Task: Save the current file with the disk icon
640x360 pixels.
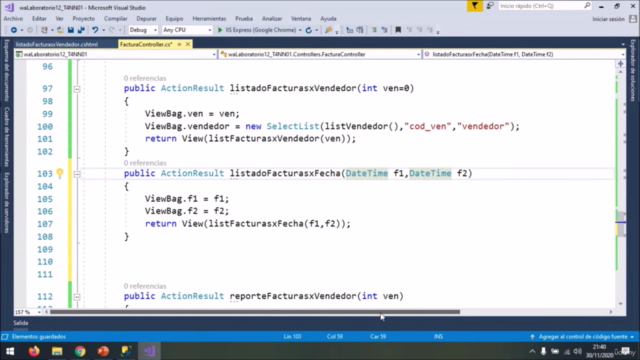Action: point(71,30)
